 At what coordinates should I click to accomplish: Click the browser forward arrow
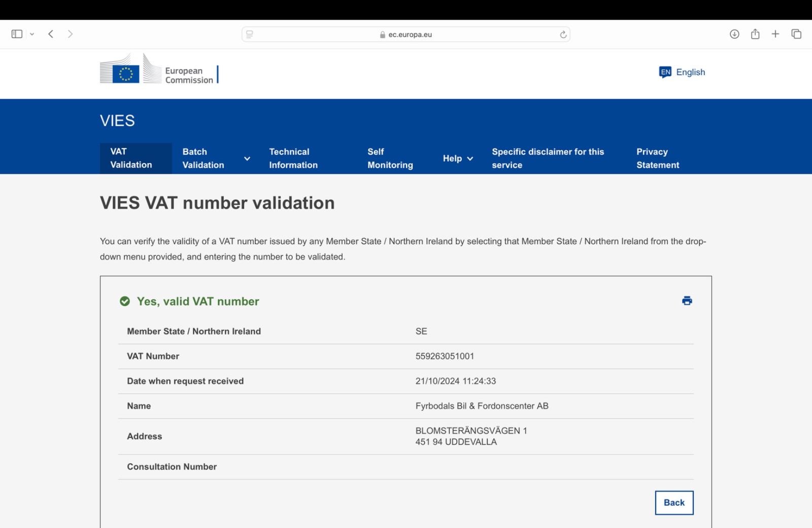click(70, 34)
